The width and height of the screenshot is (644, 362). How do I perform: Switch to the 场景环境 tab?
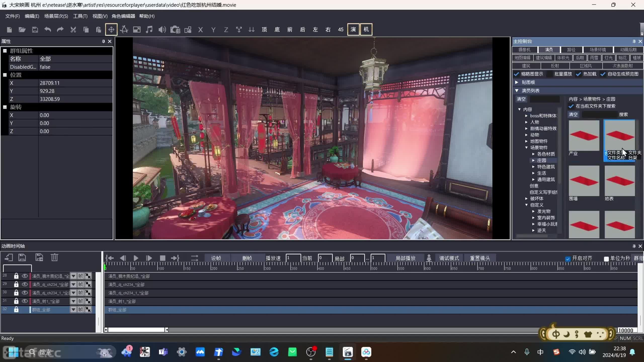(x=598, y=50)
